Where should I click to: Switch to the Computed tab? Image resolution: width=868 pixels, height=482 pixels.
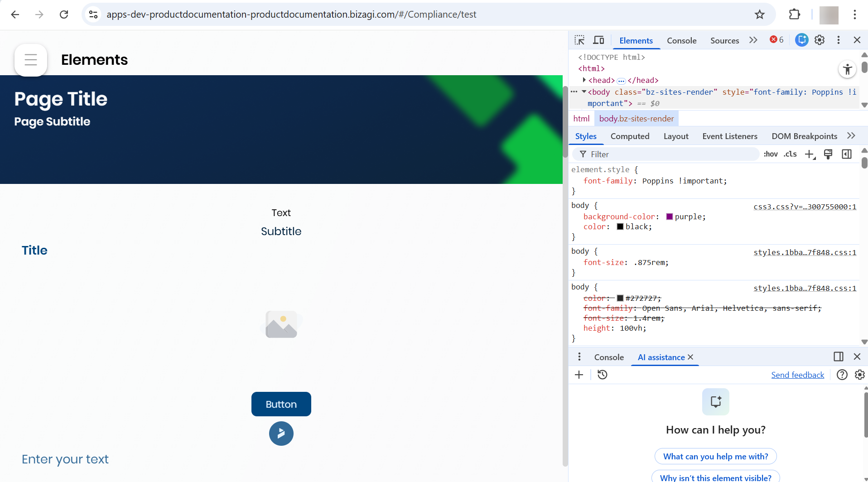point(630,136)
